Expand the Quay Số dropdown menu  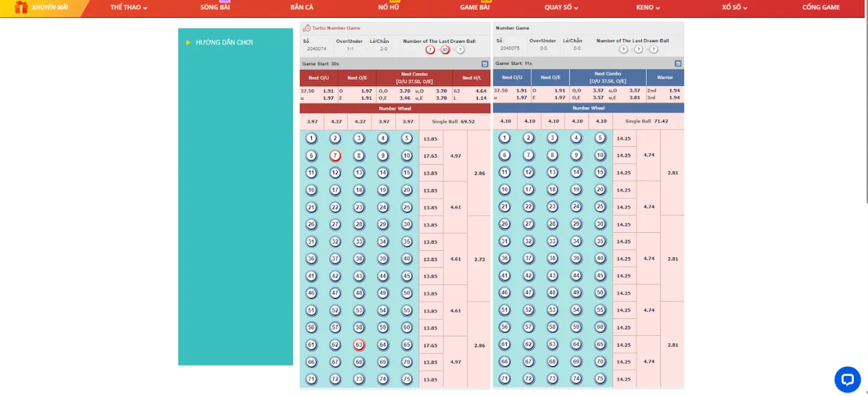pyautogui.click(x=561, y=7)
